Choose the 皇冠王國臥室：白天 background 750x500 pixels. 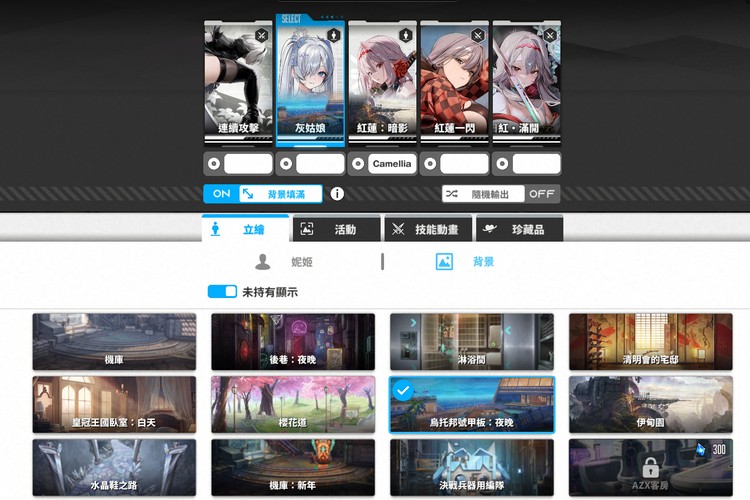pyautogui.click(x=114, y=405)
